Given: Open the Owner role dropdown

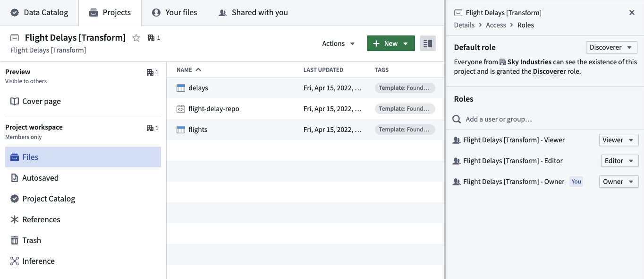Looking at the screenshot, I should coord(619,182).
